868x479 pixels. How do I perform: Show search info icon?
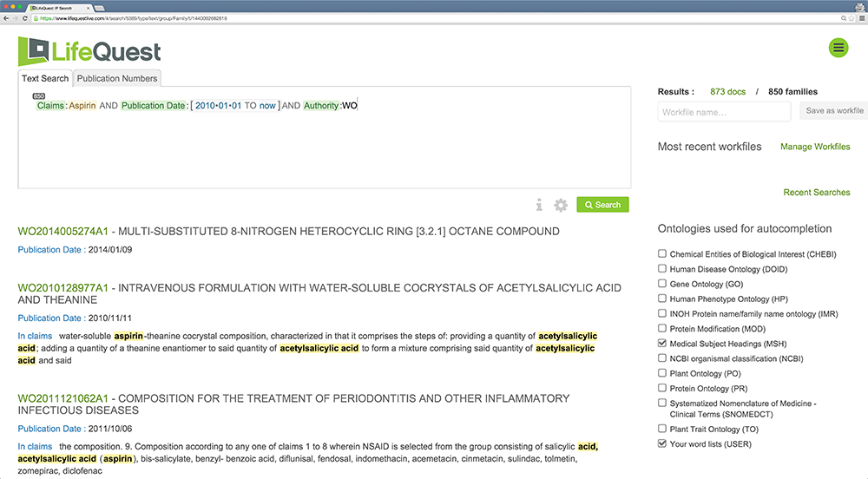click(x=539, y=205)
